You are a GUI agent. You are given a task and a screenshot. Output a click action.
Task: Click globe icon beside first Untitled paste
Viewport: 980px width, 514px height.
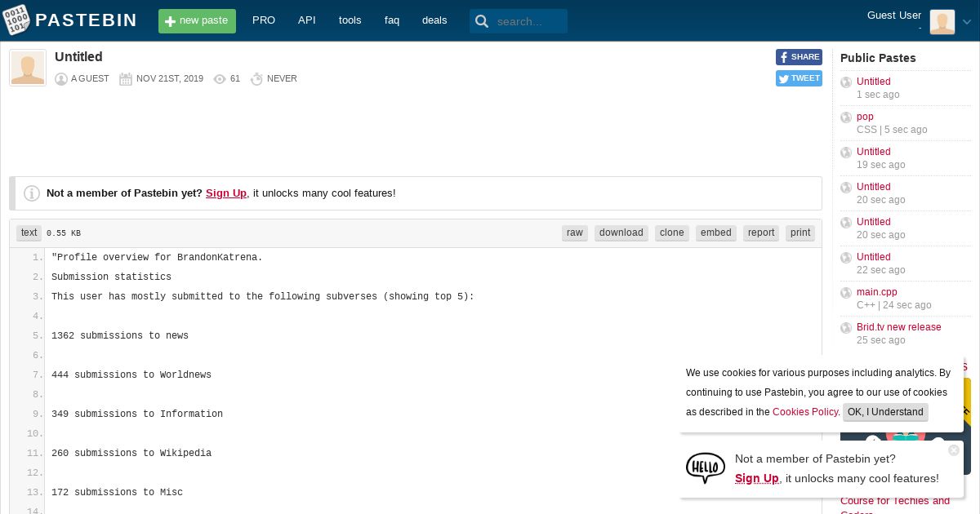tap(846, 82)
